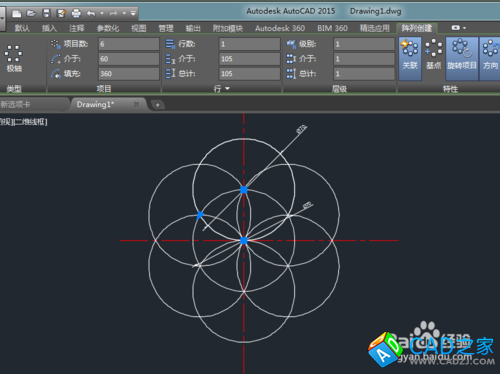Click the Undo arrow icon
This screenshot has width=500, height=374.
[91, 14]
